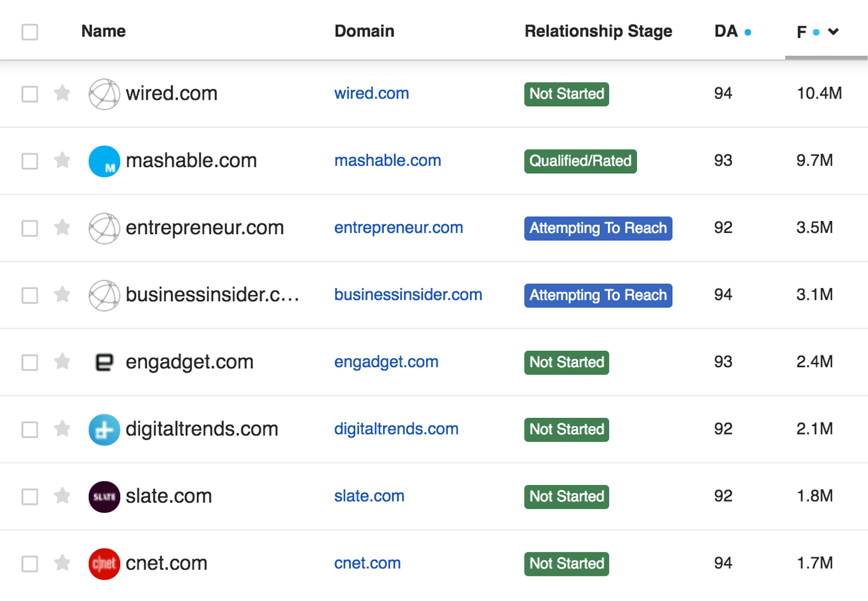Open the F column sort chevron

coord(834,32)
